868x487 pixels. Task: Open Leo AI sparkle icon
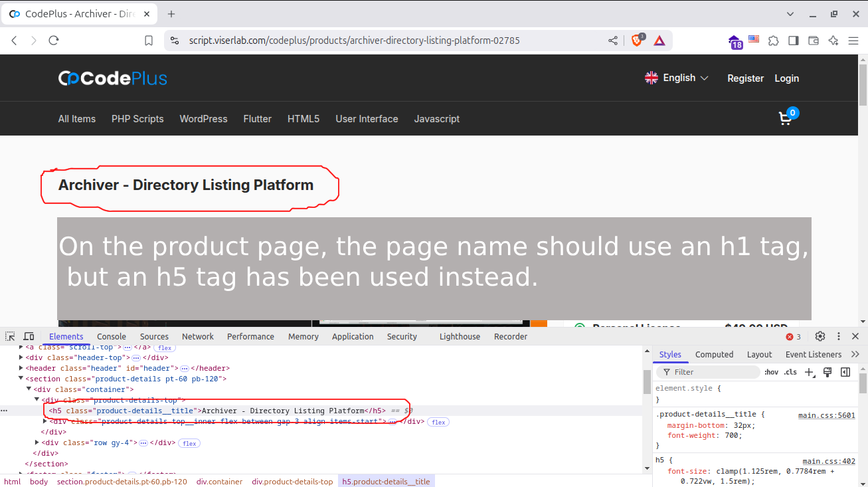point(833,41)
